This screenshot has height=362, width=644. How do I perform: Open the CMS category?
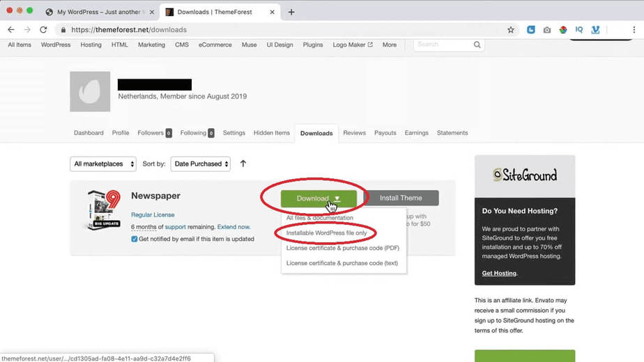click(181, 45)
